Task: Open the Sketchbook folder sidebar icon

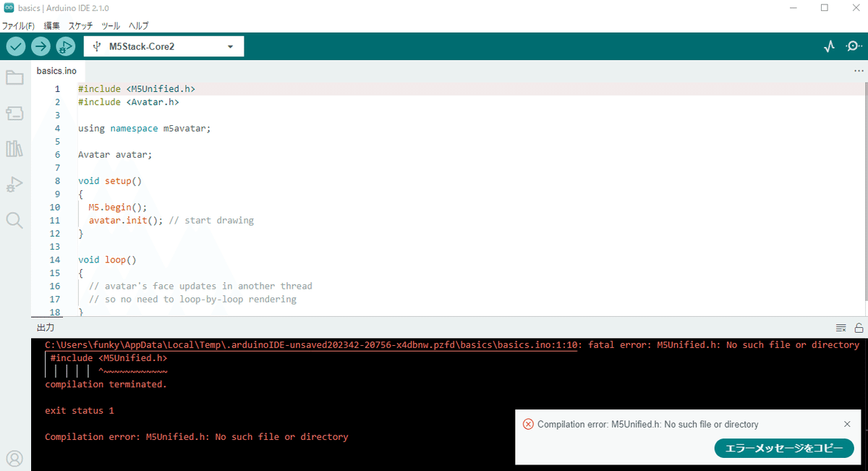Action: coord(14,78)
